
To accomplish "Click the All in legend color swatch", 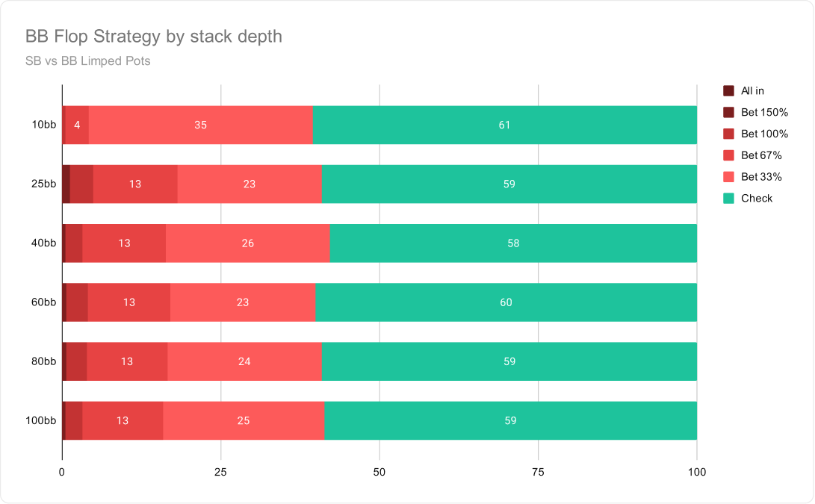I will pos(728,91).
